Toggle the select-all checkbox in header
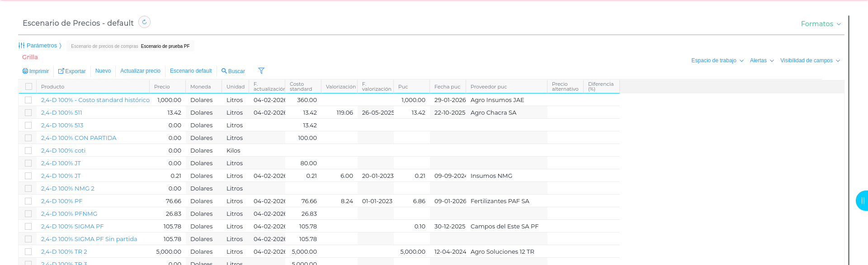 (28, 87)
